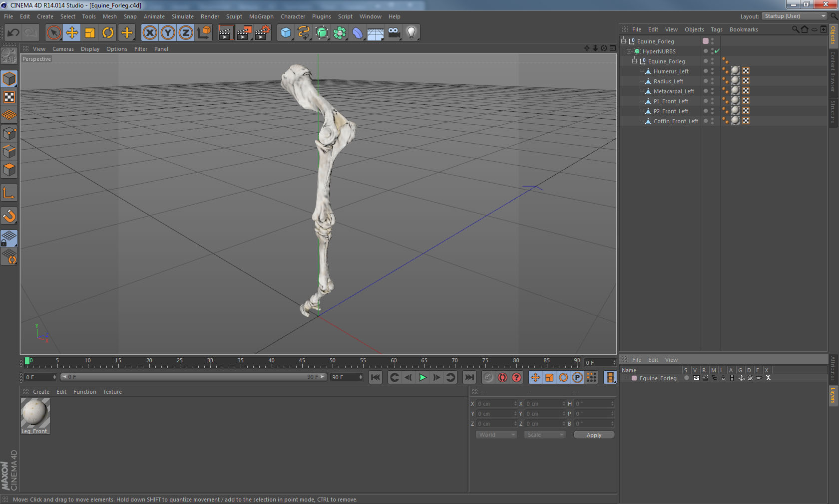The width and height of the screenshot is (839, 504).
Task: Open World coordinate mode dropdown
Action: [496, 435]
